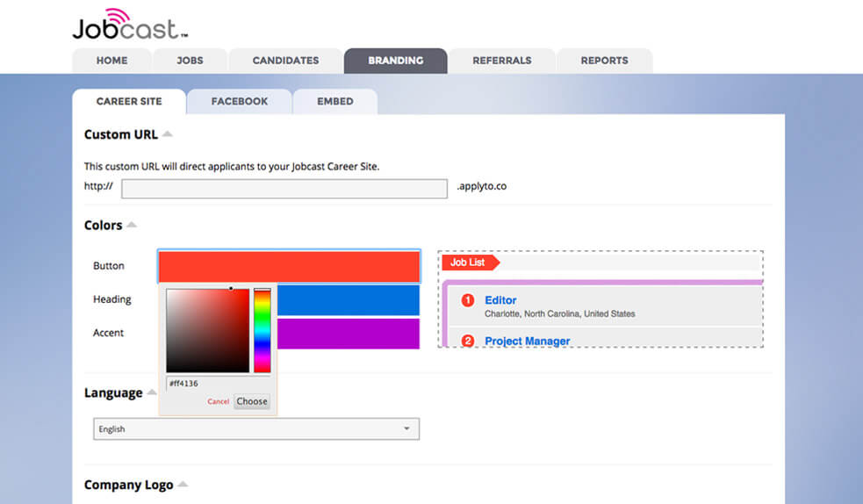Collapse the Custom URL section
Image resolution: width=863 pixels, height=504 pixels.
point(168,134)
